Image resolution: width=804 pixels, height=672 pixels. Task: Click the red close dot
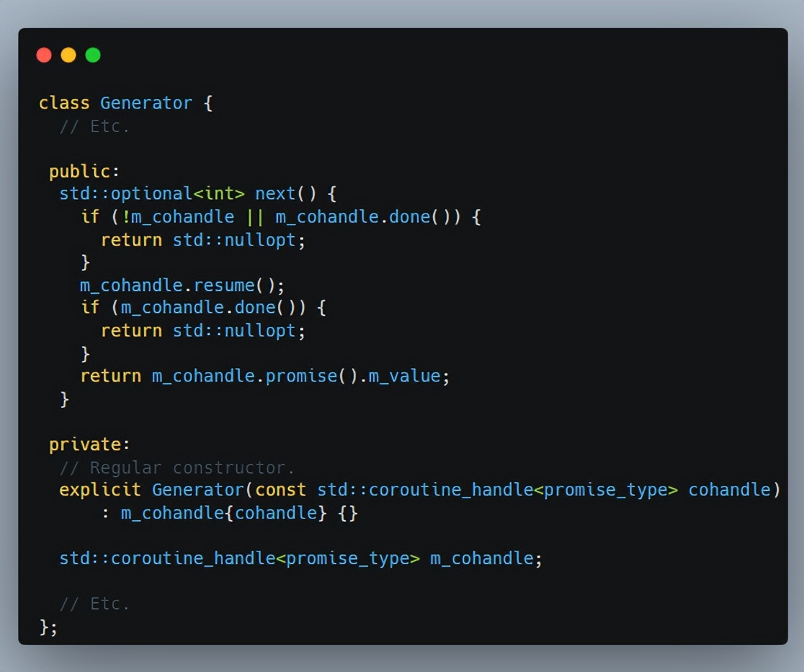point(44,55)
